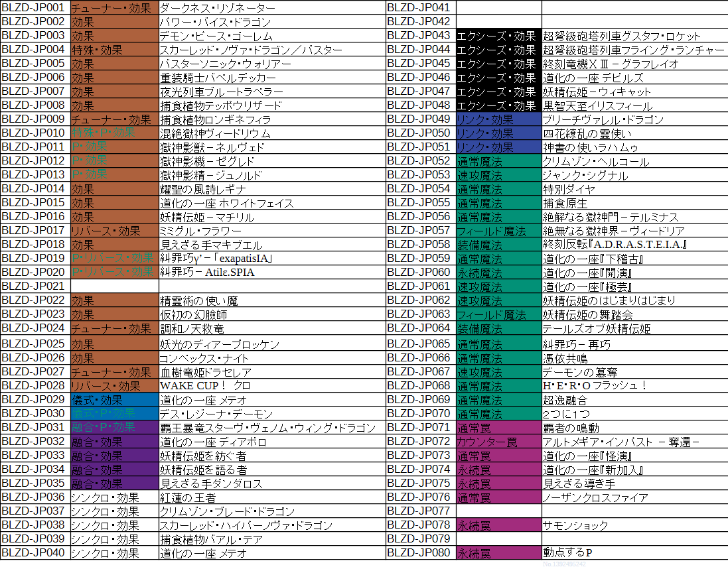Click the blue 儀式・効果 cell for BLZD-JP029

(x=113, y=399)
